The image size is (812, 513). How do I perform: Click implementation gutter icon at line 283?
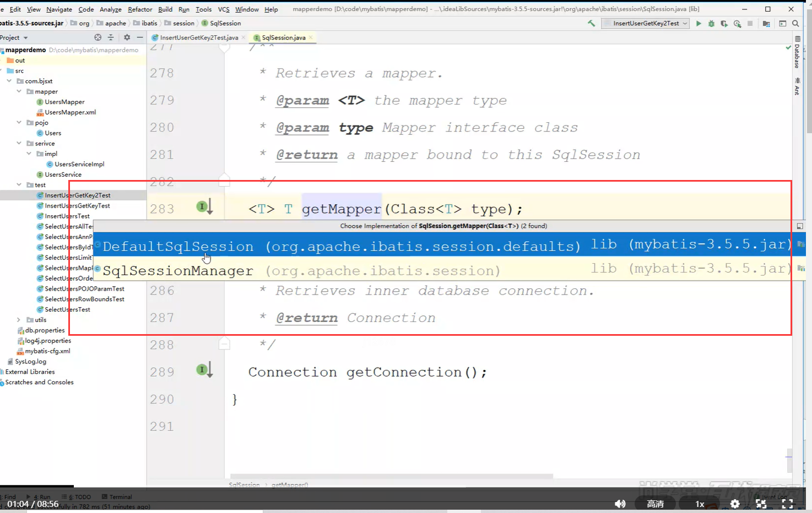[x=204, y=207]
